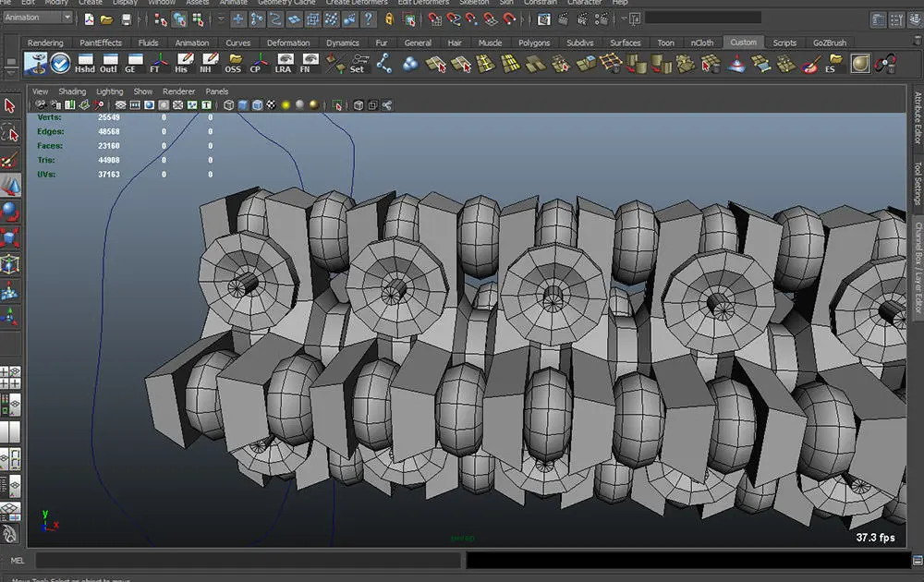924x582 pixels.
Task: Choose the Show Manipulator tool
Action: 10,317
